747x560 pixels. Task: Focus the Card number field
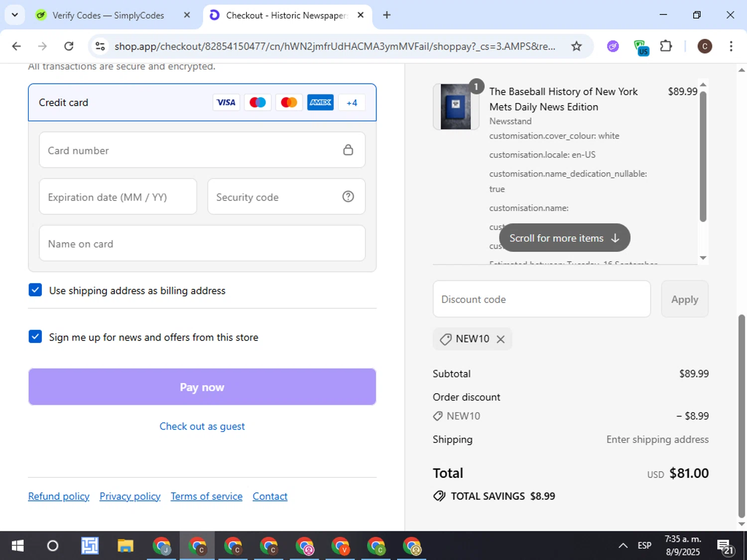click(x=202, y=150)
